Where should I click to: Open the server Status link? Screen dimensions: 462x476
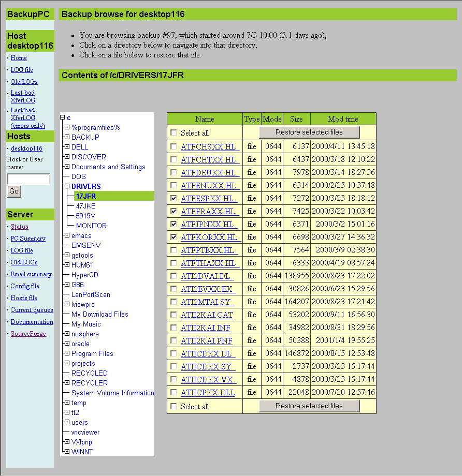point(19,227)
